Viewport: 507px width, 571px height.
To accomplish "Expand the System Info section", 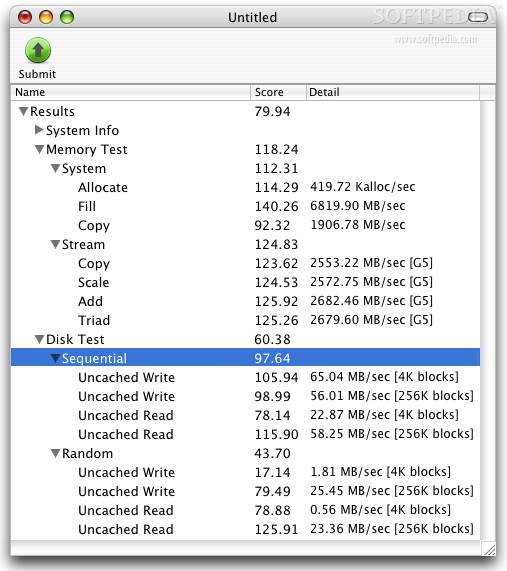I will [x=39, y=130].
